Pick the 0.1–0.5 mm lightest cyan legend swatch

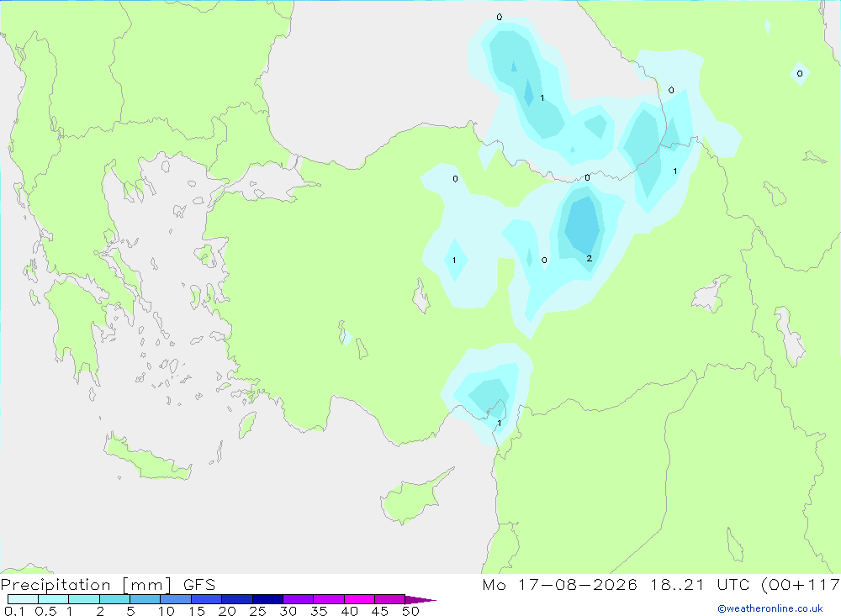[23, 599]
